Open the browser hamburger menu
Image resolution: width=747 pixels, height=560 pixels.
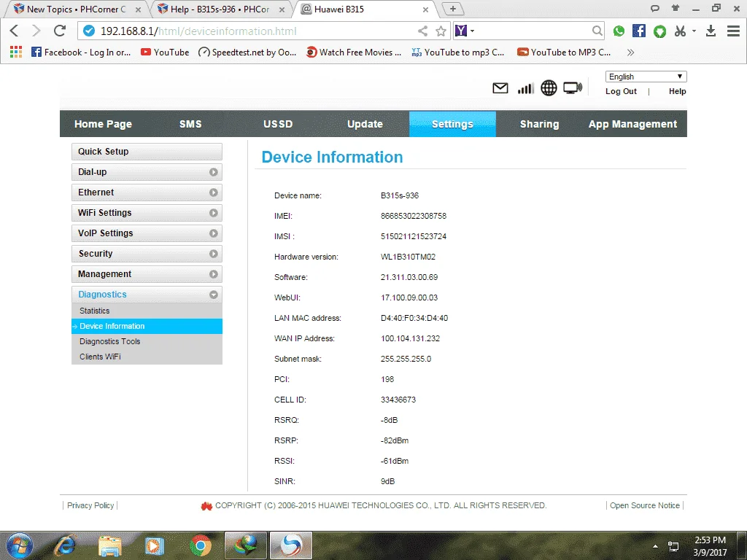pos(733,31)
